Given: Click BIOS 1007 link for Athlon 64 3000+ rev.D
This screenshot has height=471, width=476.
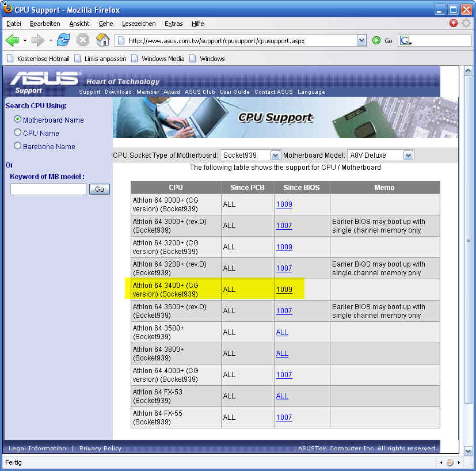Looking at the screenshot, I should point(284,226).
